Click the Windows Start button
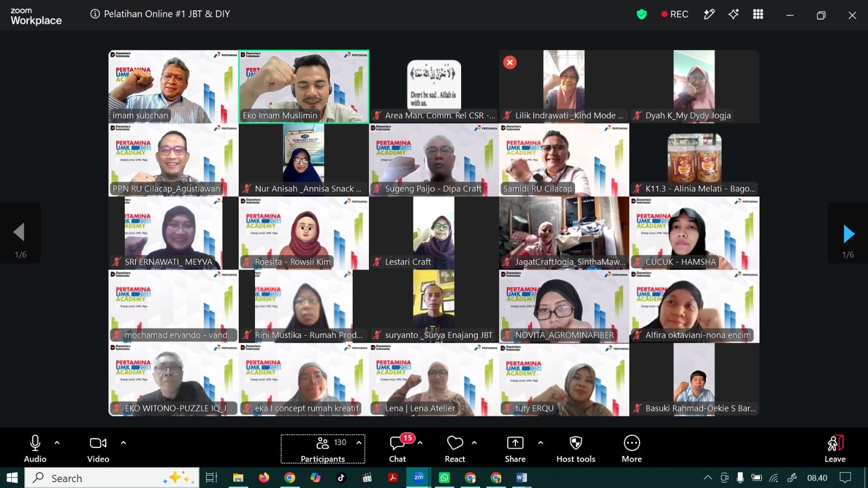The image size is (868, 488). click(12, 478)
